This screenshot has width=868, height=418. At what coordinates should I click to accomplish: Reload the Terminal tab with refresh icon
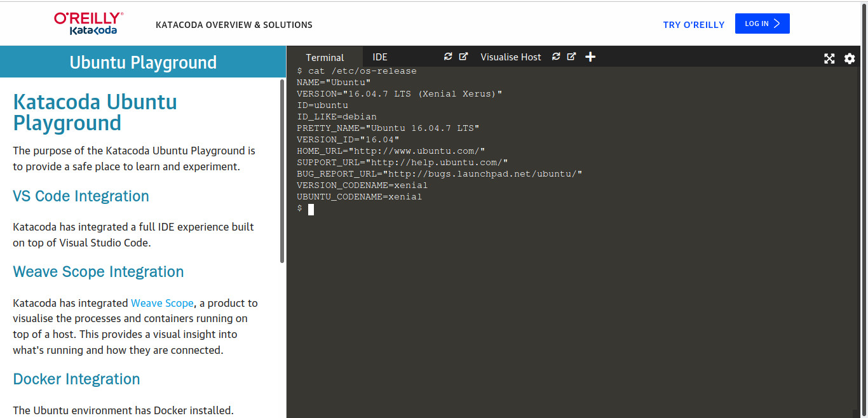[x=448, y=57]
